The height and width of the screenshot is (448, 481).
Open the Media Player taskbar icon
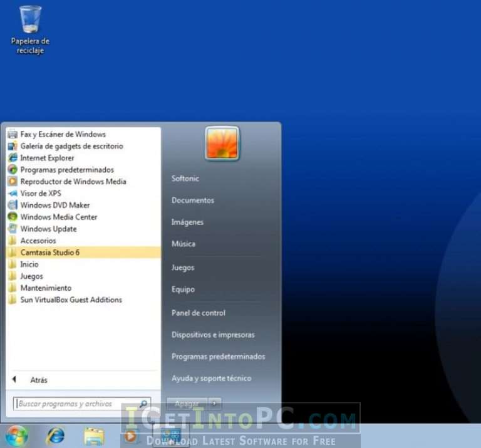131,436
